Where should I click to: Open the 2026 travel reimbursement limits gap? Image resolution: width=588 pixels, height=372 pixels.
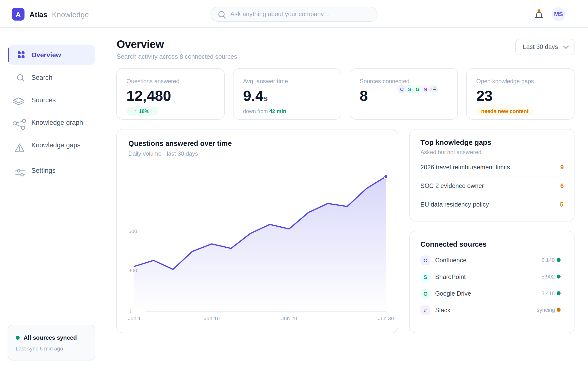(x=492, y=167)
